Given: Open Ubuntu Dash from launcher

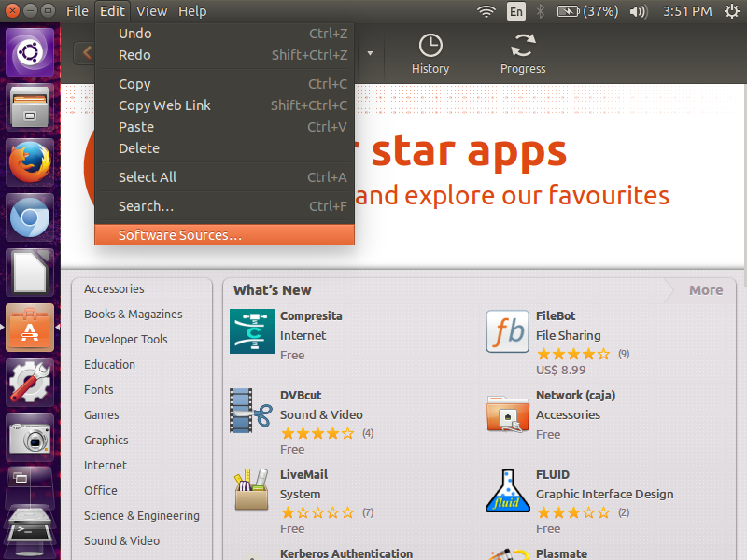Looking at the screenshot, I should 30,52.
